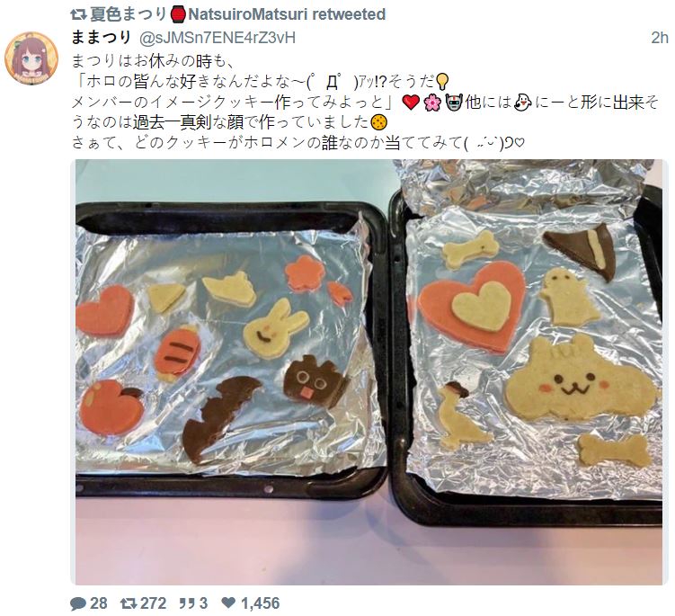Click the robot face emoji in tweet

454,103
